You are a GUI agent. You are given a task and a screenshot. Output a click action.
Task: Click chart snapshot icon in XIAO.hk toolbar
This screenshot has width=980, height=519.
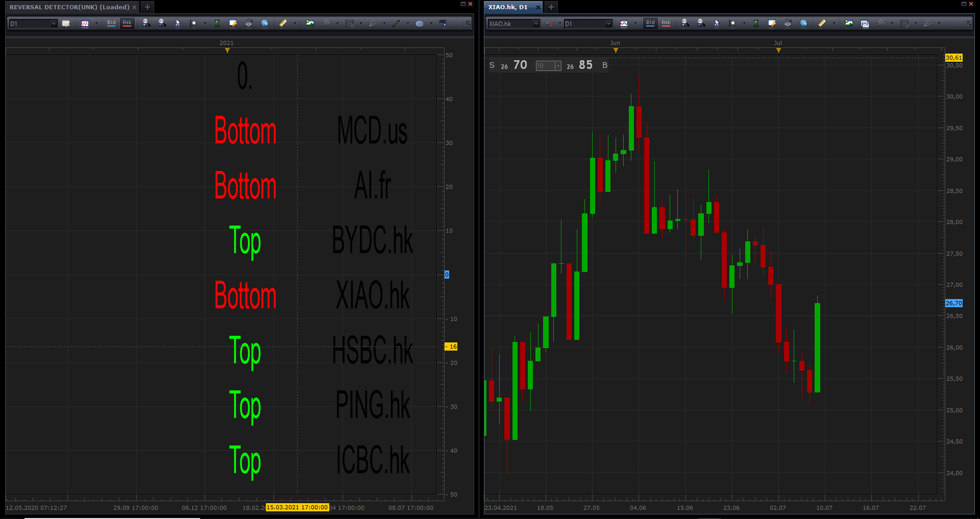(x=865, y=23)
